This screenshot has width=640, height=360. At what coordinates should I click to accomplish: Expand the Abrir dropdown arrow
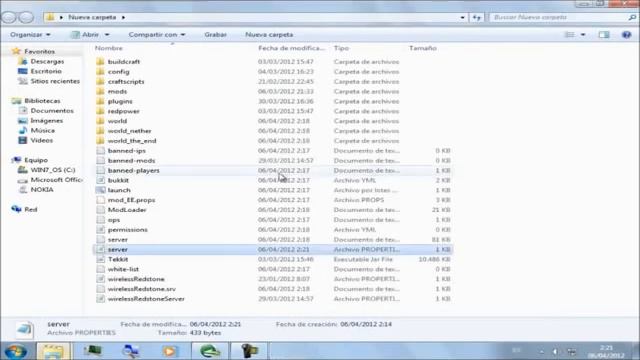pyautogui.click(x=107, y=35)
